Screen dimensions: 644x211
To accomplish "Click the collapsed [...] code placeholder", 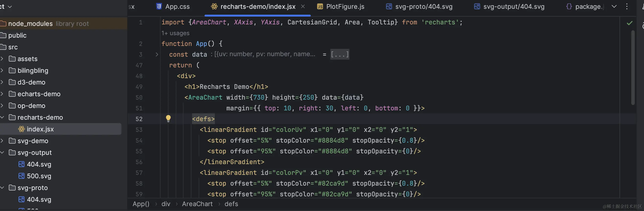I will tap(340, 54).
